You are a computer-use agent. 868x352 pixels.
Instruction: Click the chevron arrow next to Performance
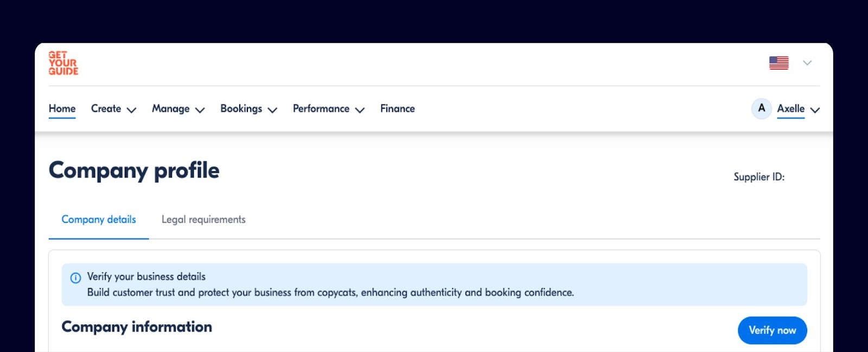[360, 110]
